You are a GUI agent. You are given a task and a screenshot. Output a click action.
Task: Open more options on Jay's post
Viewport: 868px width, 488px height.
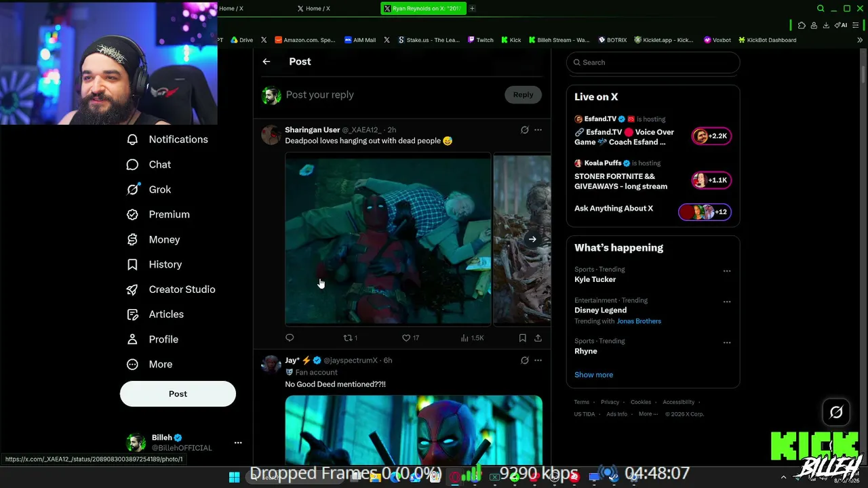[x=538, y=361]
